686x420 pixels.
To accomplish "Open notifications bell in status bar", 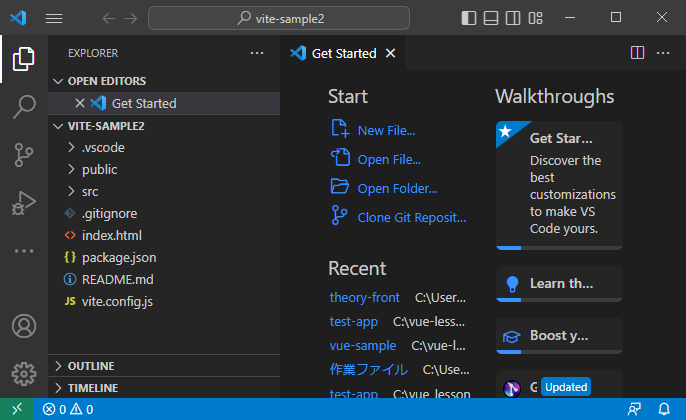I will click(664, 409).
